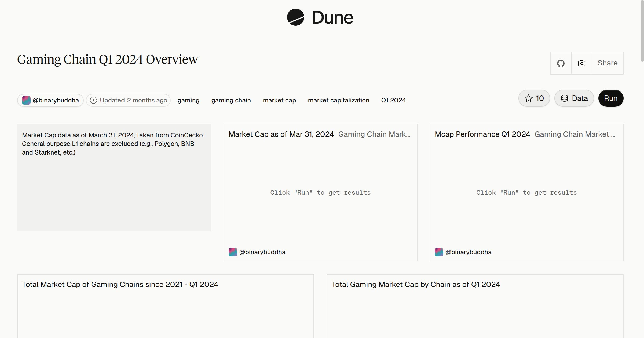Click @binarybuddha under the Mcap Performance card

click(468, 252)
